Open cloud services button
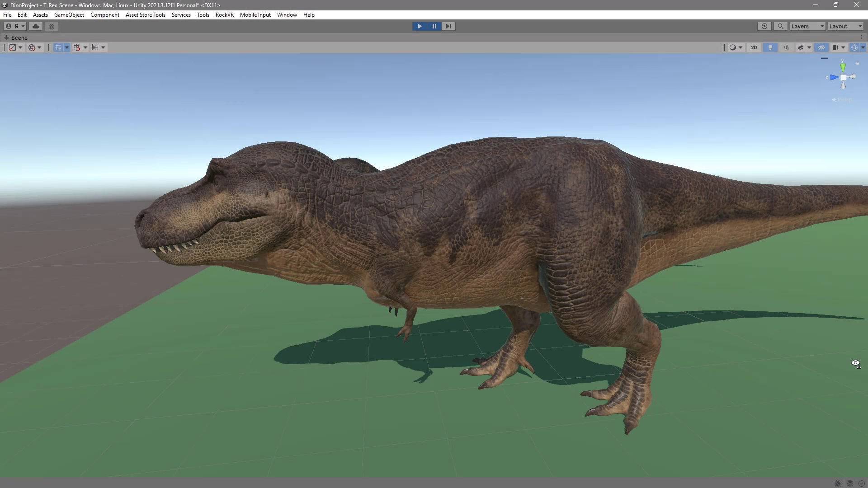 (36, 26)
